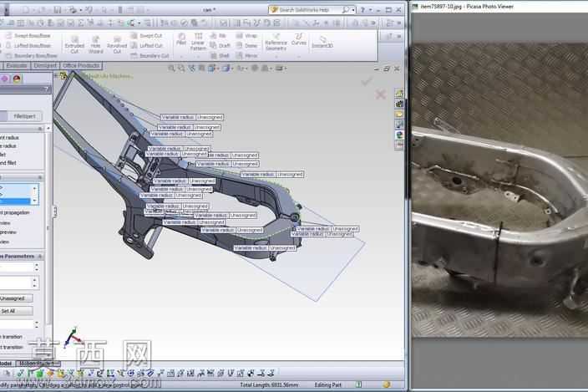588x392 pixels.
Task: Select the Revolved Cut tool
Action: [117, 44]
